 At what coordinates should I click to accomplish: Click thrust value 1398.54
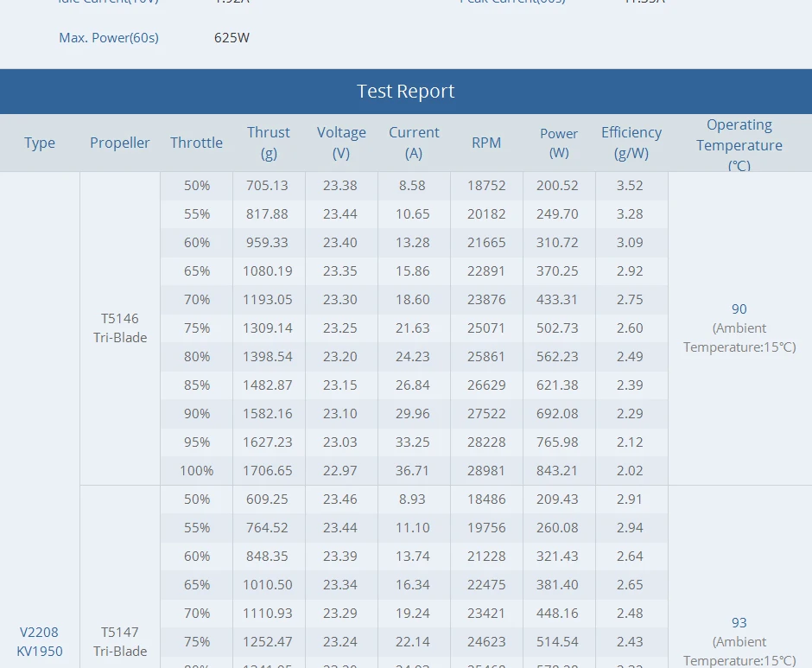(x=267, y=357)
